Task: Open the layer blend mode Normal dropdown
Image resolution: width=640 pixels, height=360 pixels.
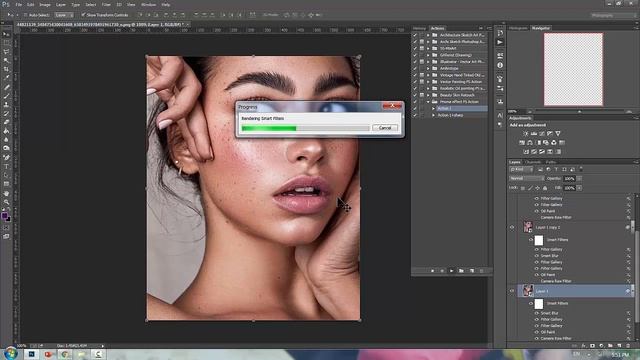Action: click(527, 178)
